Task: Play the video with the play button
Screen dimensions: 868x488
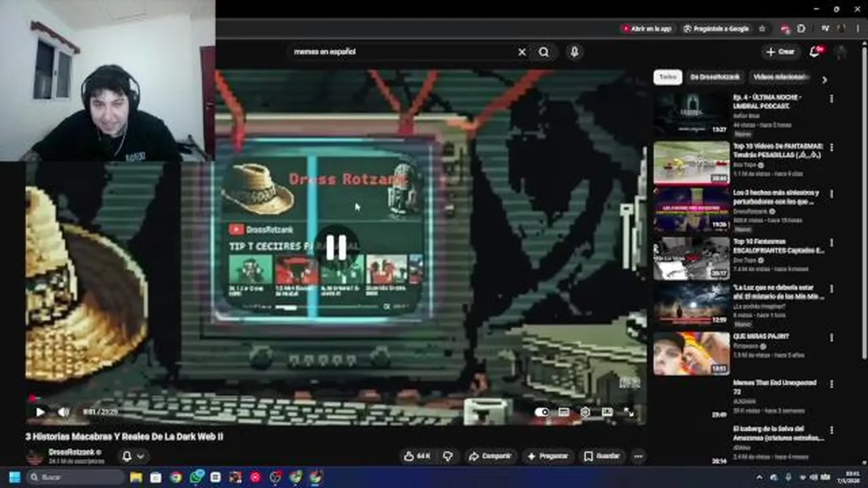Action: coord(40,411)
